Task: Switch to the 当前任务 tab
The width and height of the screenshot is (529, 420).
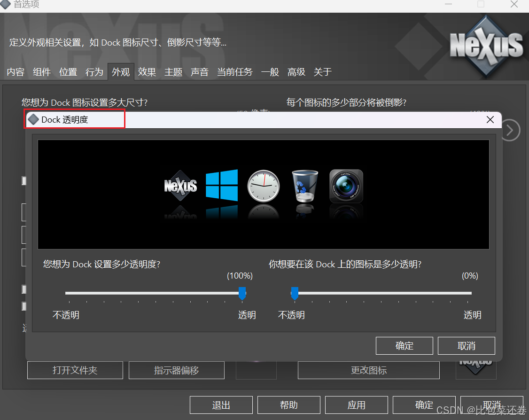Action: coord(235,72)
